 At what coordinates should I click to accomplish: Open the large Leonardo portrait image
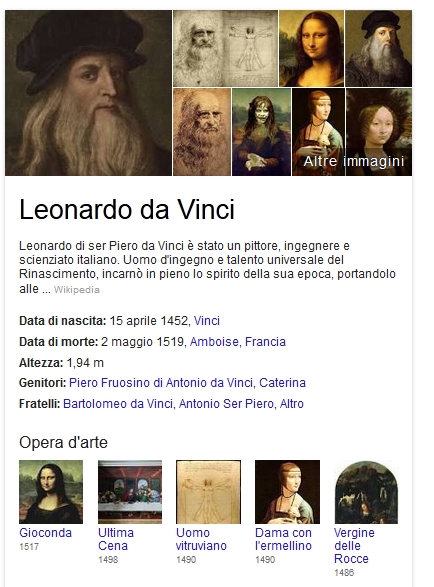click(x=88, y=93)
